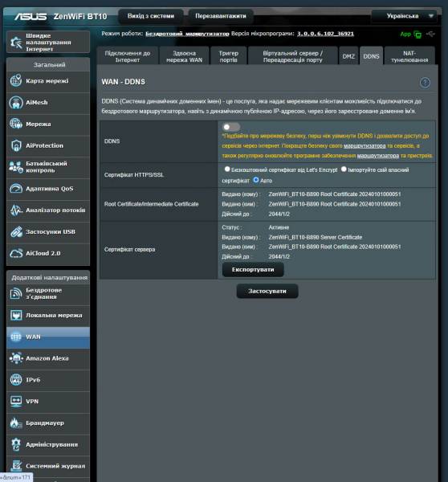Open Amazon Alexa icon
This screenshot has width=448, height=482.
[x=16, y=358]
